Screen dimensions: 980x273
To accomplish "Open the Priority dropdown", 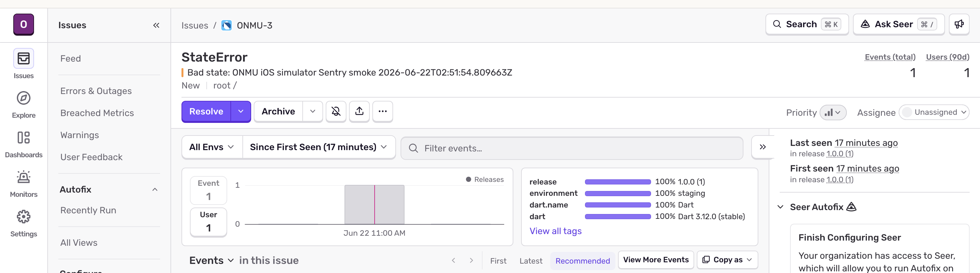I will coord(833,113).
